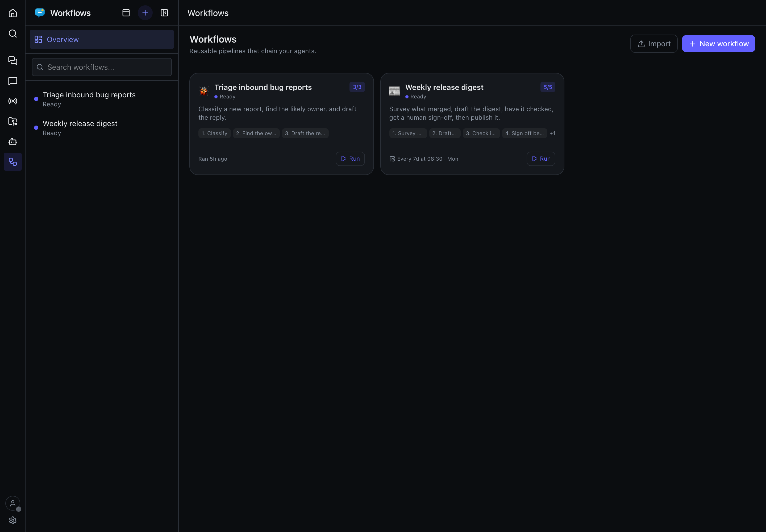Viewport: 766px width, 532px height.
Task: Click the Weekly release digest card title
Action: tap(444, 87)
